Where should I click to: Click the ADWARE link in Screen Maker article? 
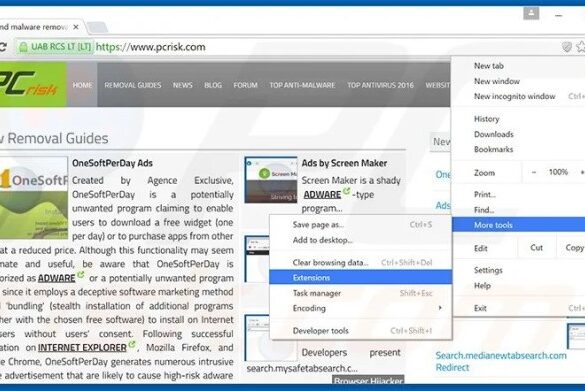pyautogui.click(x=322, y=195)
